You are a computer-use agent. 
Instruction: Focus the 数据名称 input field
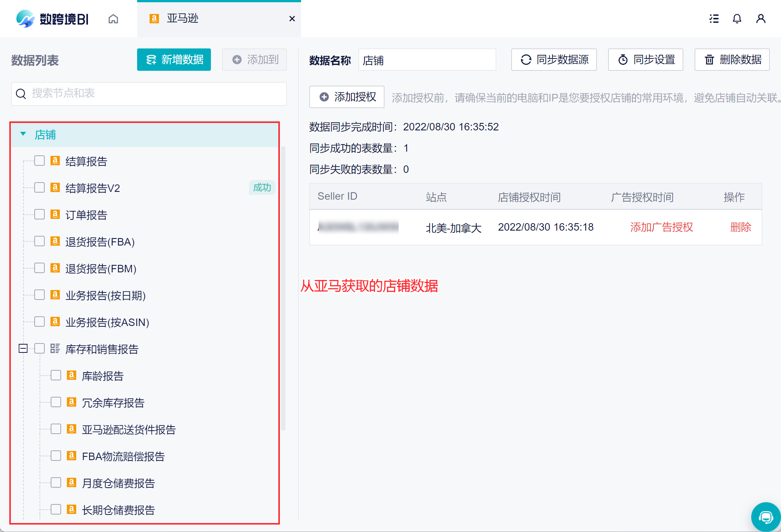click(x=427, y=60)
